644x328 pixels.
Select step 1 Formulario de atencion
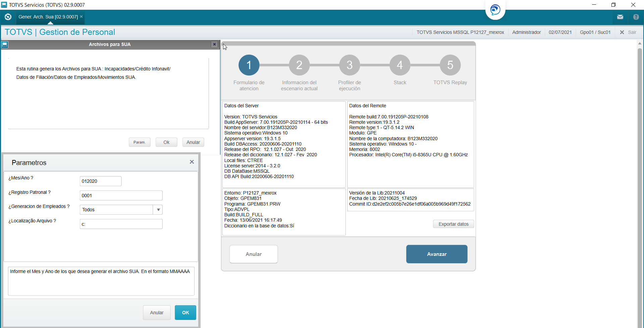click(x=249, y=65)
